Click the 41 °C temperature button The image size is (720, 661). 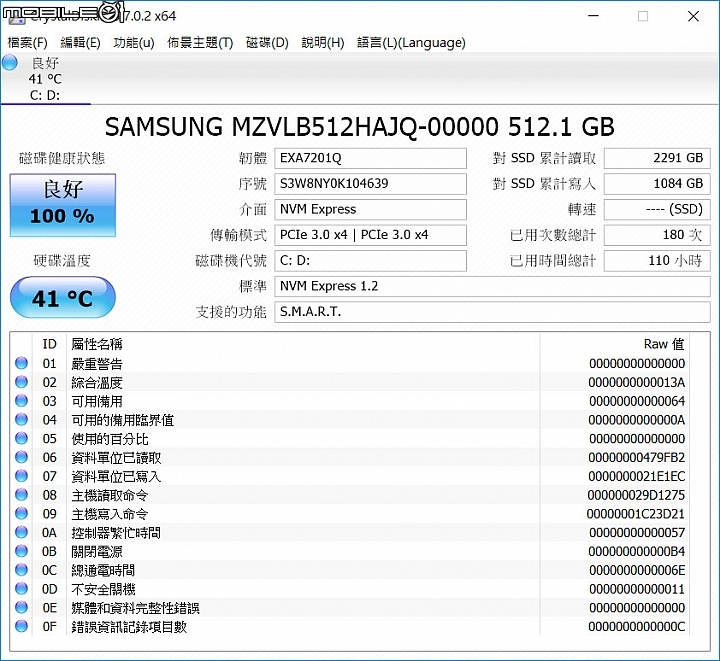pyautogui.click(x=63, y=297)
